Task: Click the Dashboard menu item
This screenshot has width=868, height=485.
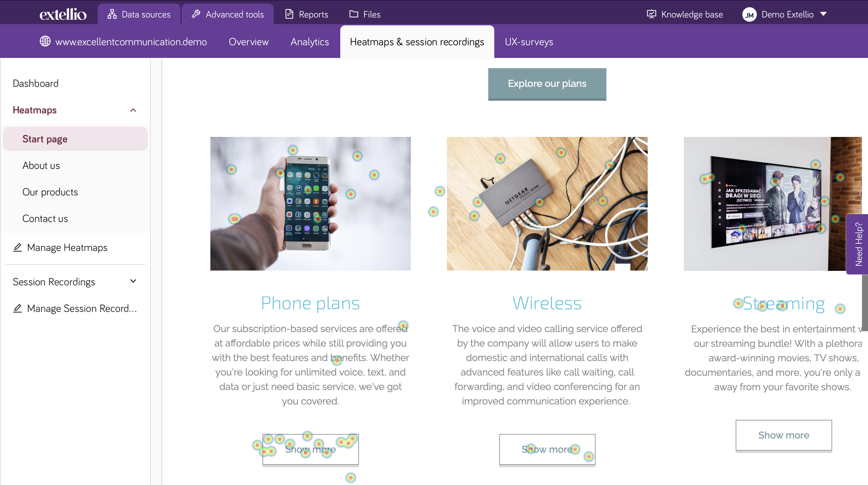Action: click(x=35, y=84)
